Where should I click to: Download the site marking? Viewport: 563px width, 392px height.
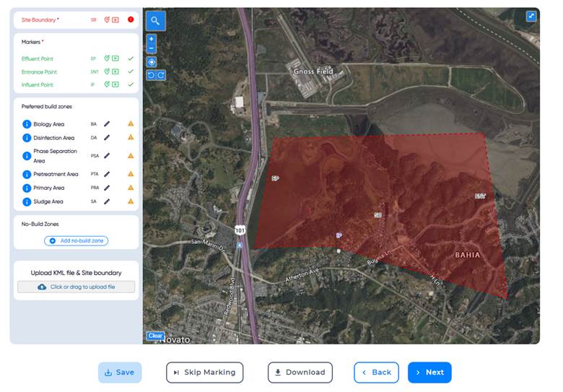point(300,373)
